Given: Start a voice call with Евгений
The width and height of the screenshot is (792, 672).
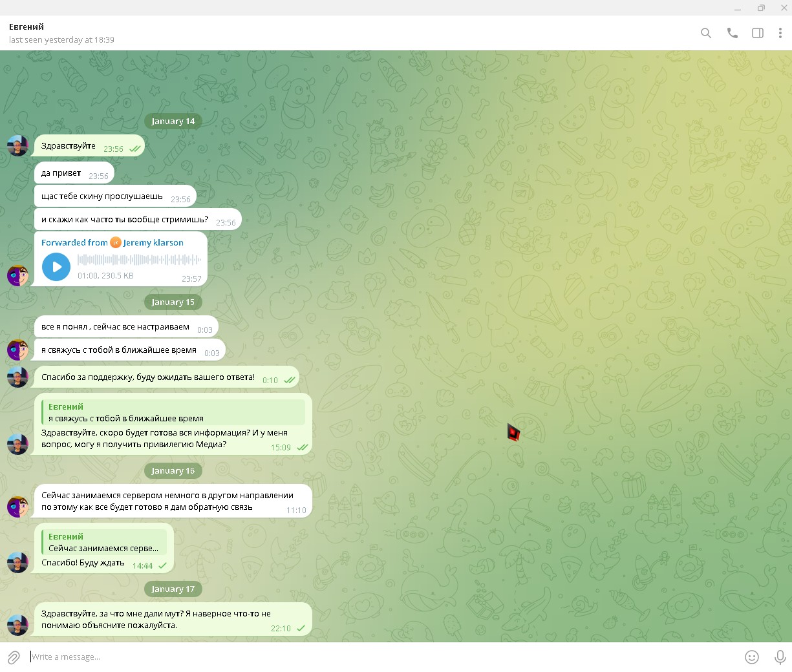Looking at the screenshot, I should tap(732, 33).
